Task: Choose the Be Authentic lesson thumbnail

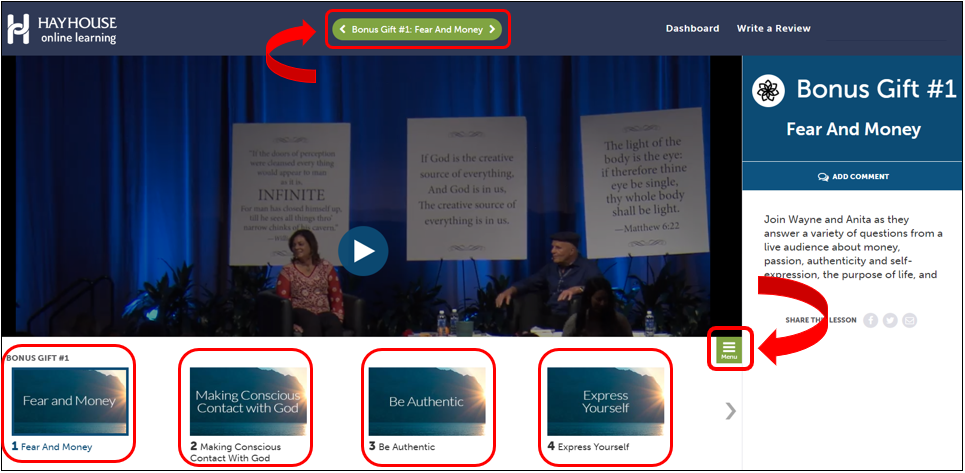Action: point(426,401)
